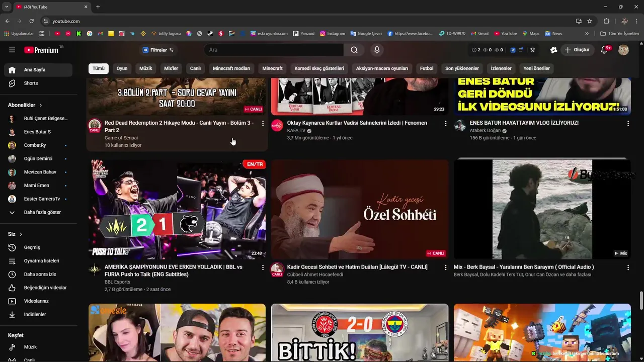Open Ruhi Çenet Belgese... subscription
The width and height of the screenshot is (644, 362).
pyautogui.click(x=38, y=119)
